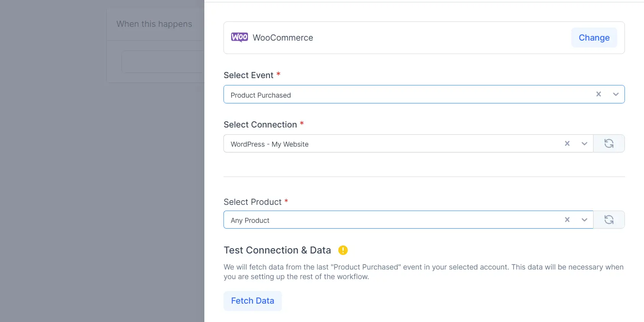The image size is (644, 322).
Task: Click the 'Select Connection' label
Action: 260,124
